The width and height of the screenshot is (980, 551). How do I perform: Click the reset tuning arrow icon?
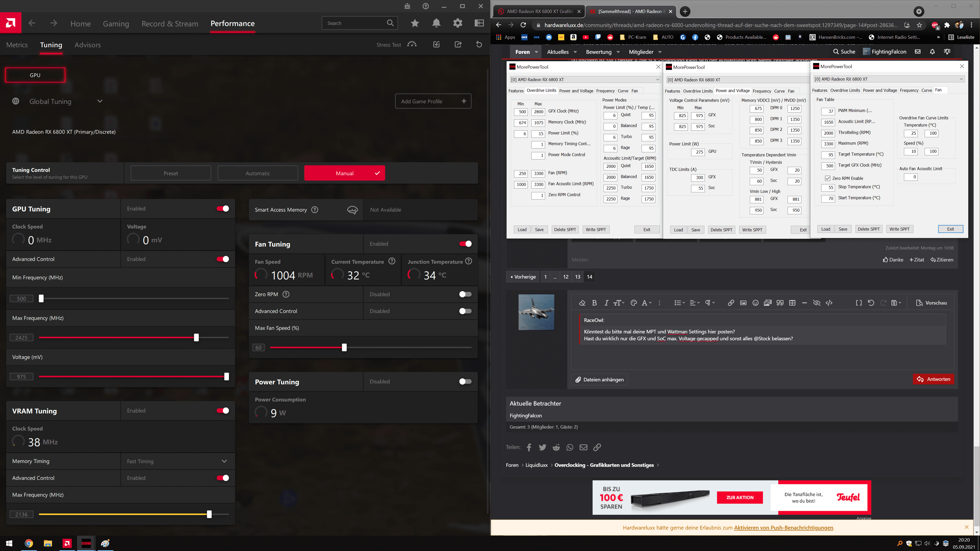click(479, 44)
